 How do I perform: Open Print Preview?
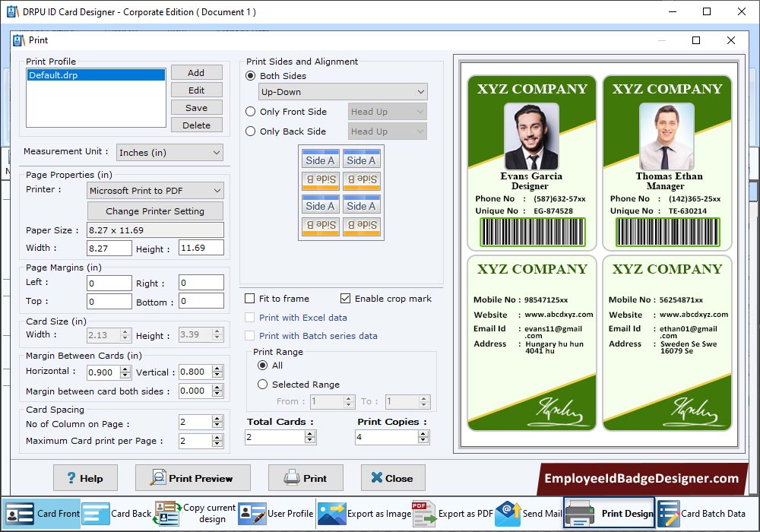[192, 478]
